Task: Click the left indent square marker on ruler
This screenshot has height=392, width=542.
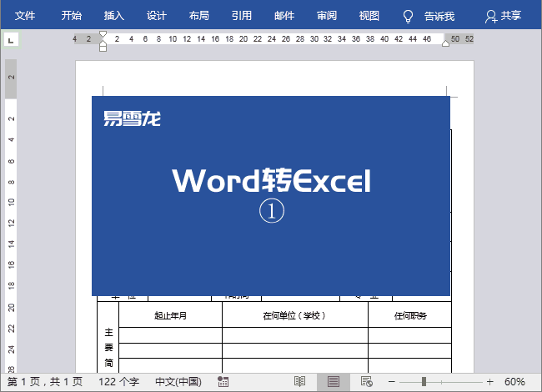Action: pyautogui.click(x=103, y=48)
